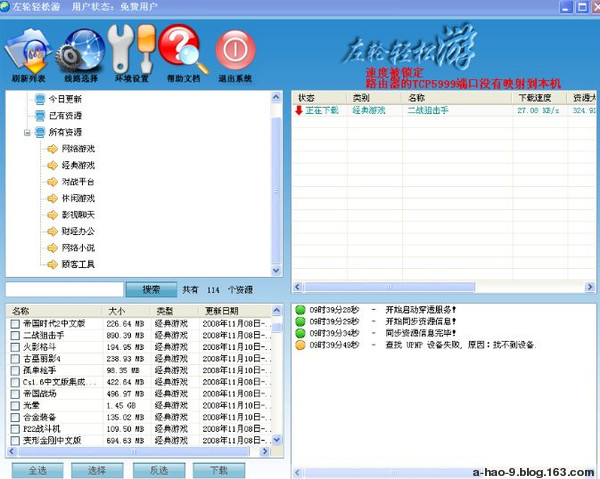The width and height of the screenshot is (600, 479).
Task: Click the red downloading arrow status icon
Action: point(298,110)
